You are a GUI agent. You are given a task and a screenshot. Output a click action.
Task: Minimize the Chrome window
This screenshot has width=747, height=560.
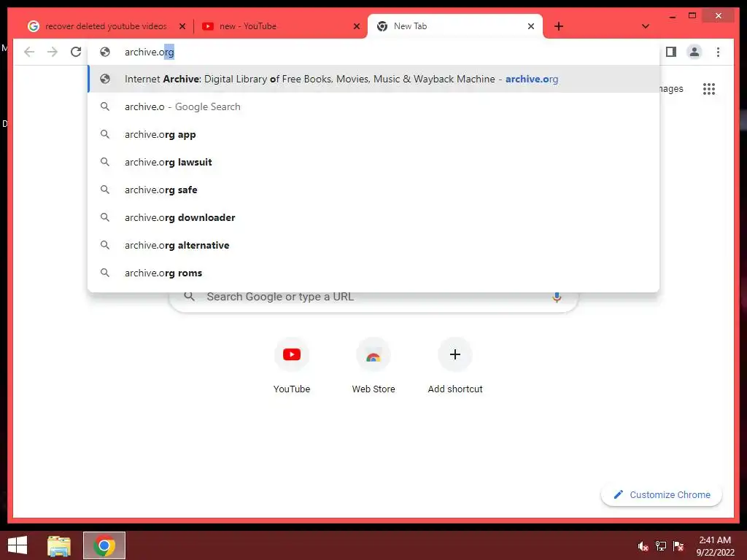672,16
